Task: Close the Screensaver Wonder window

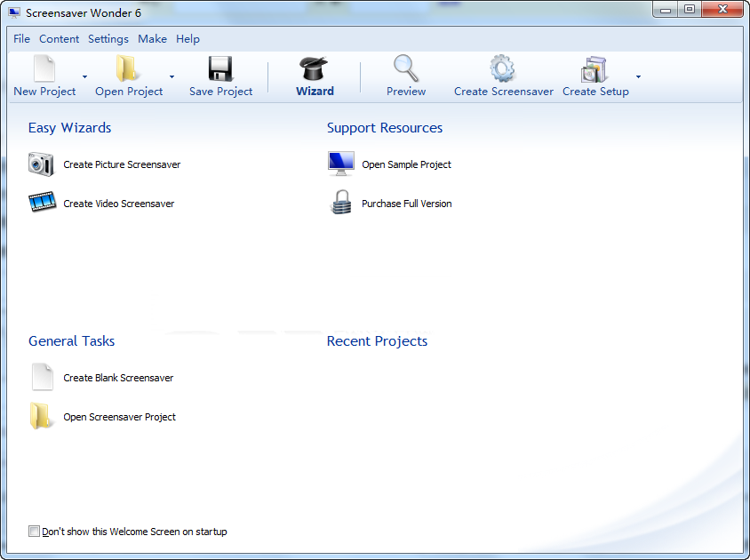Action: point(722,10)
